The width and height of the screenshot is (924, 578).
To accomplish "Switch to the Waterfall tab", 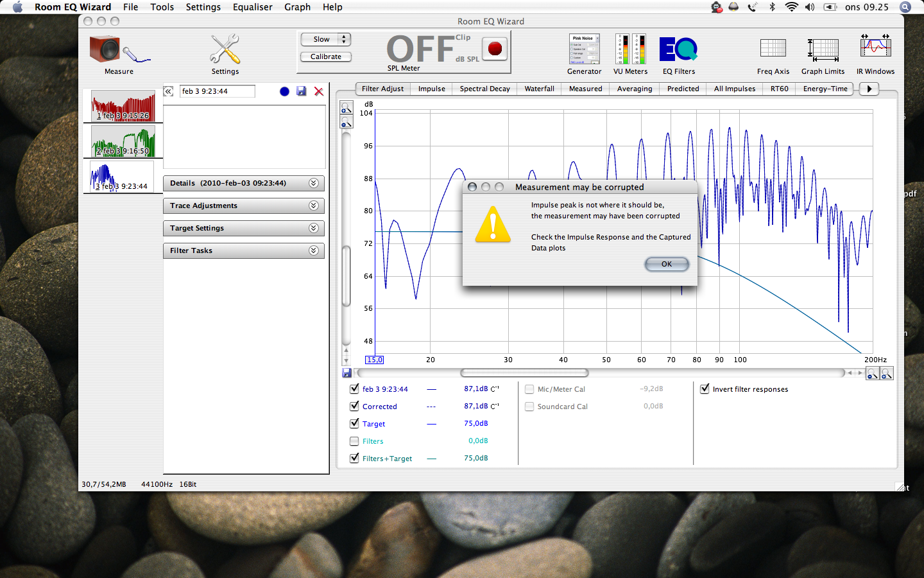I will [x=540, y=89].
